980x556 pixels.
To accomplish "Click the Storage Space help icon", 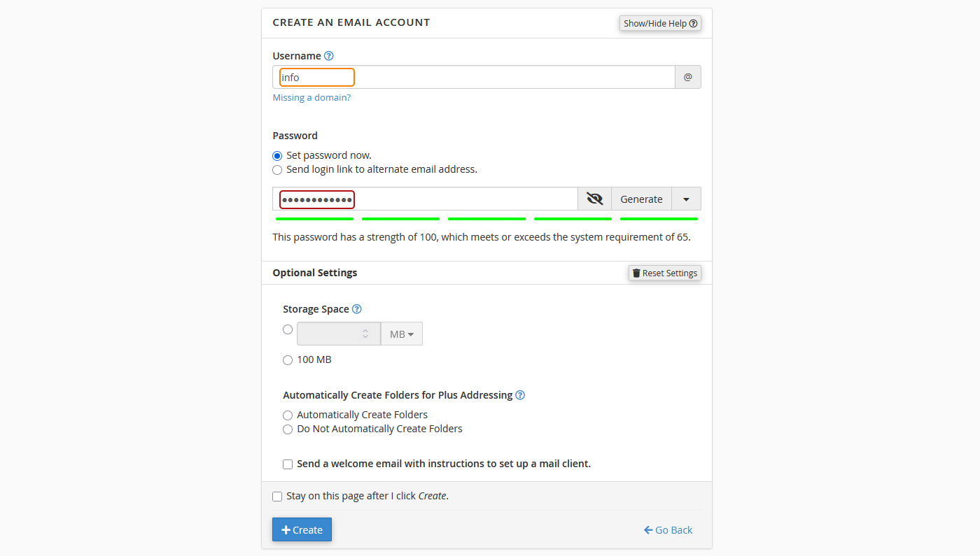I will point(357,309).
